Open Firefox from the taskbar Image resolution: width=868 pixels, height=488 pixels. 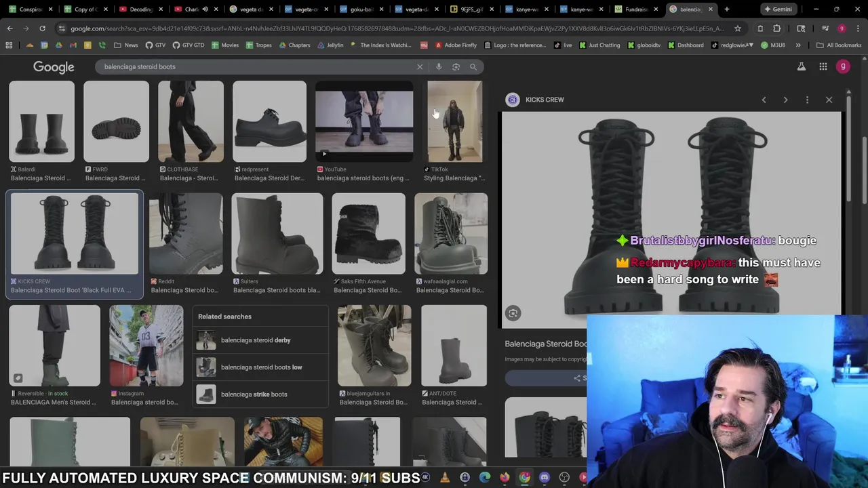[x=505, y=478]
